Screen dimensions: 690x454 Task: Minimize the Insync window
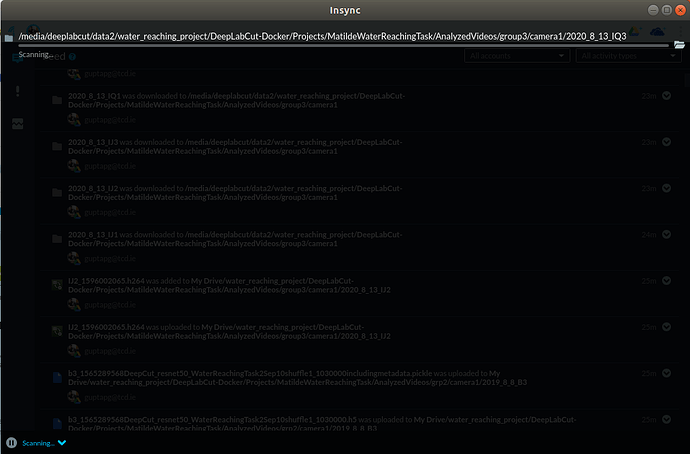pos(653,10)
